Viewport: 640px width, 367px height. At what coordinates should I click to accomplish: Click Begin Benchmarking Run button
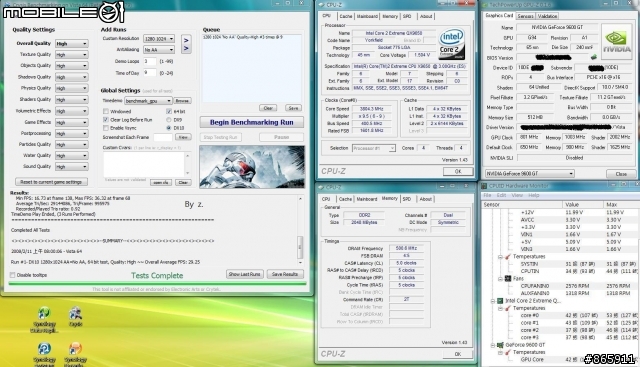click(251, 122)
